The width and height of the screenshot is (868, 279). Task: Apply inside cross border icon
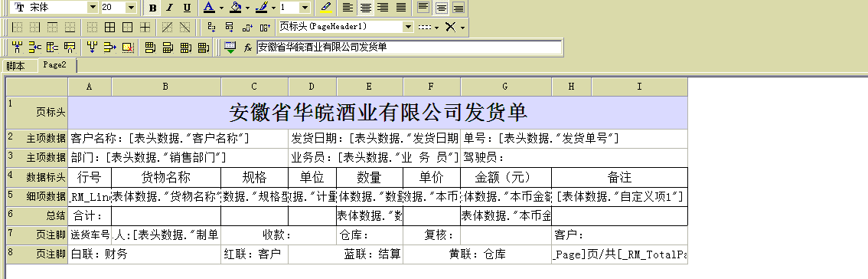(x=145, y=27)
